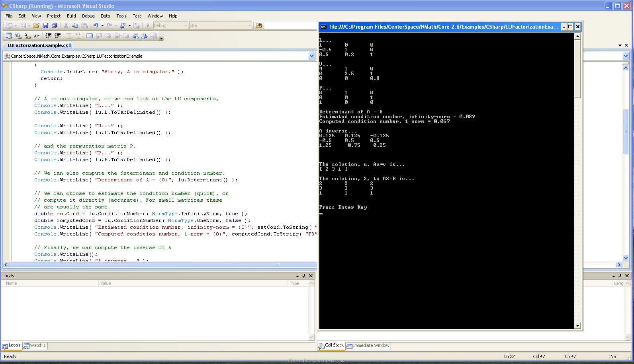Open the Help menu

pyautogui.click(x=173, y=16)
